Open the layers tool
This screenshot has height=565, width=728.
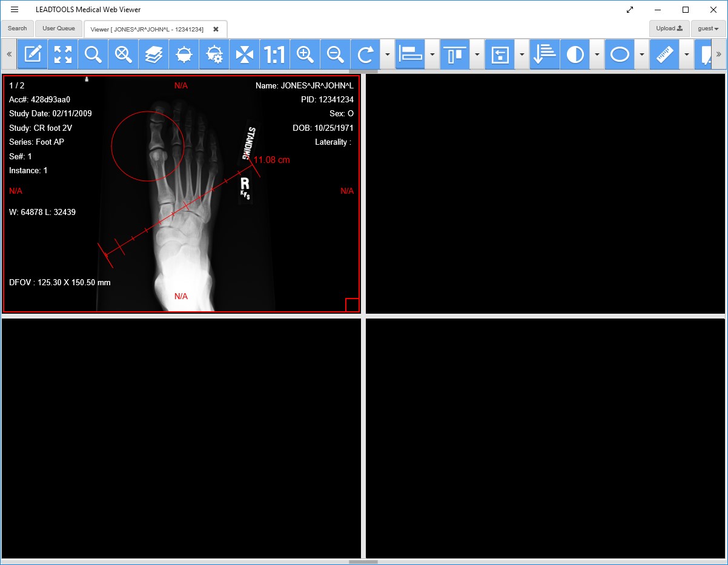click(x=153, y=54)
